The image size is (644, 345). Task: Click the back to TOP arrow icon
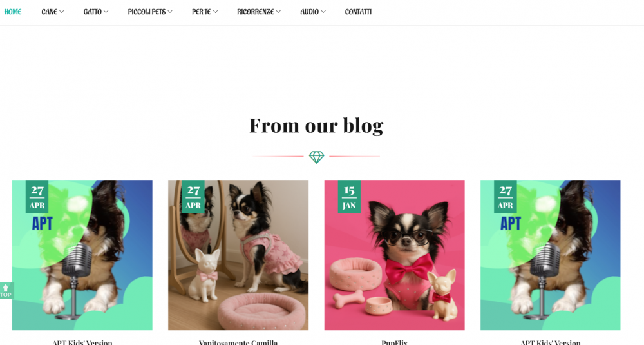6,290
